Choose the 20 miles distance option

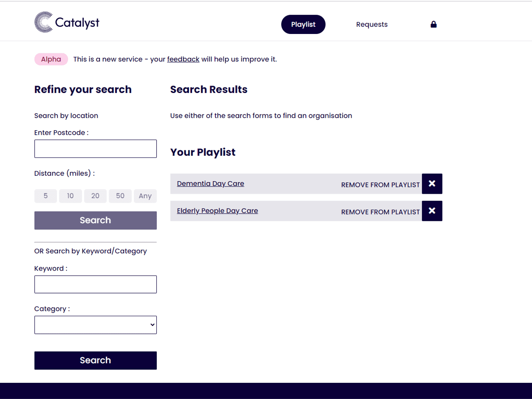click(x=95, y=196)
